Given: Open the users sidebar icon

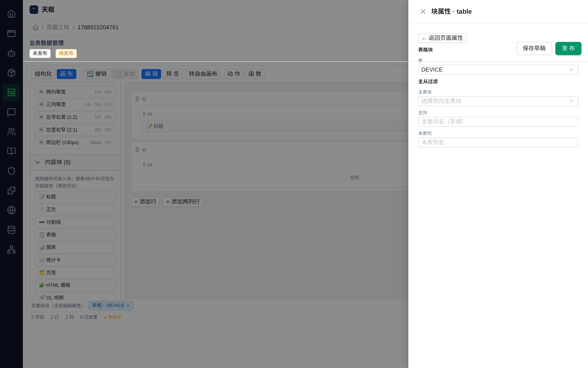Looking at the screenshot, I should point(11,132).
